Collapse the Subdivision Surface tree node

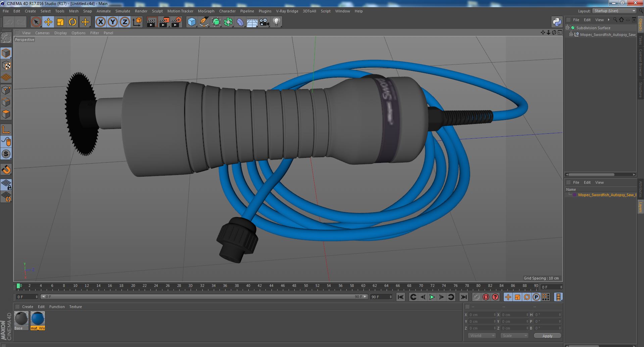567,28
